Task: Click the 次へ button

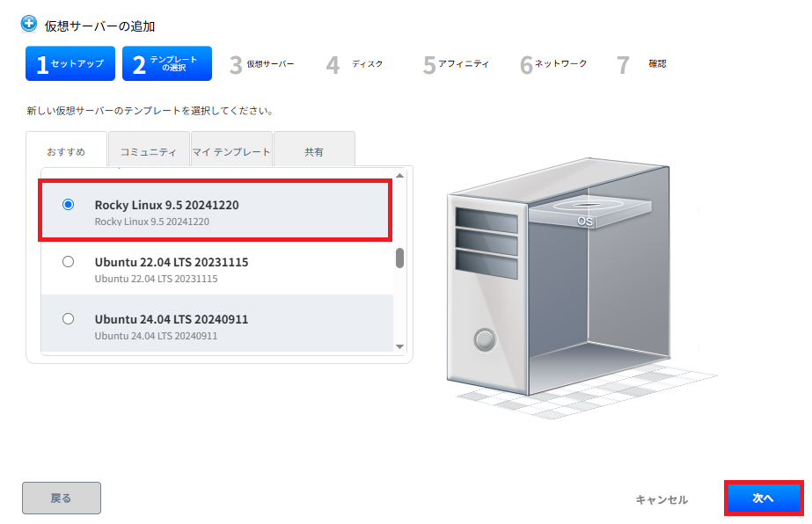Action: pyautogui.click(x=764, y=499)
